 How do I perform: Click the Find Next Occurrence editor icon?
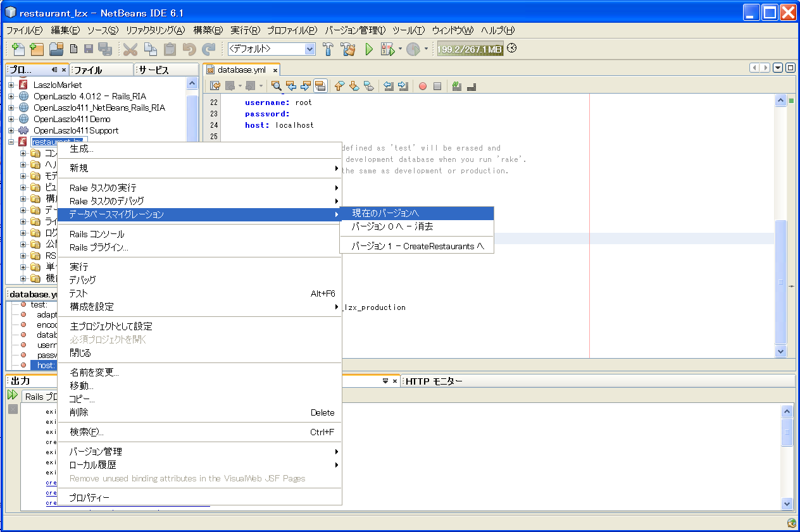tap(306, 86)
